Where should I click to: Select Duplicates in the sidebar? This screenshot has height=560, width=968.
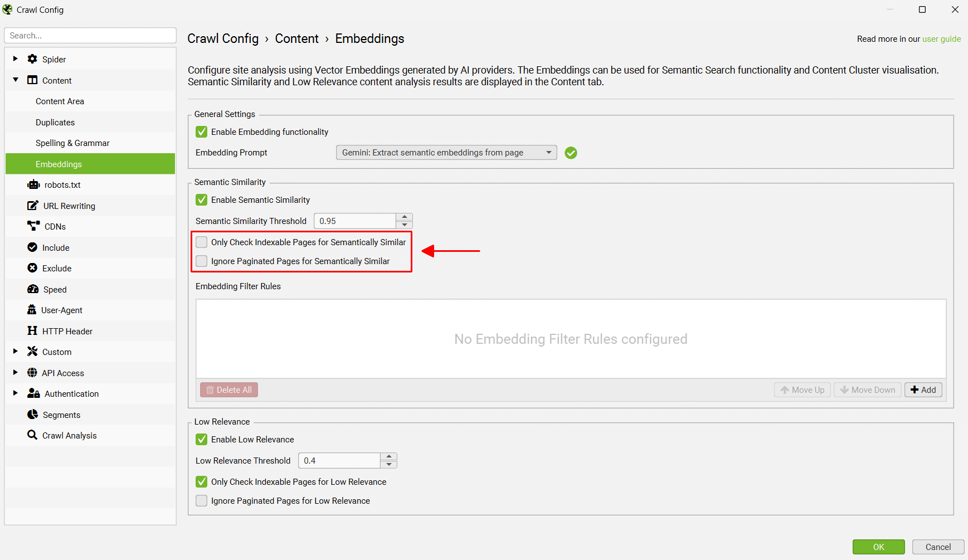(55, 122)
